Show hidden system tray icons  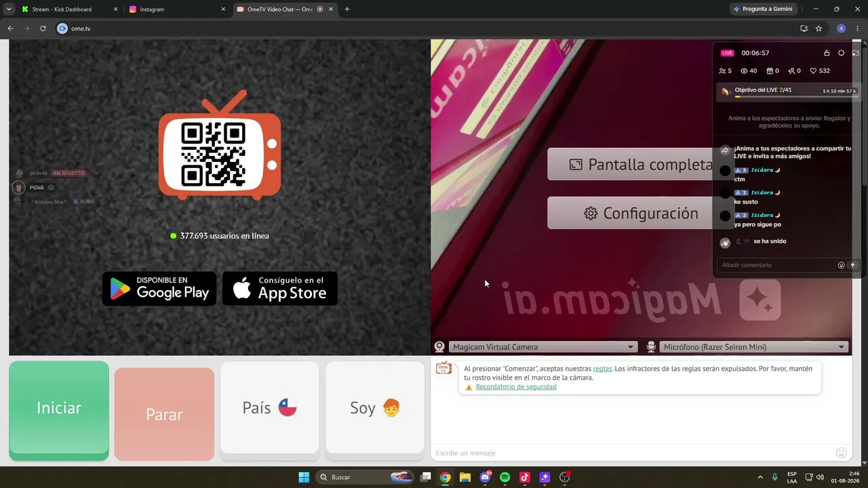(759, 477)
